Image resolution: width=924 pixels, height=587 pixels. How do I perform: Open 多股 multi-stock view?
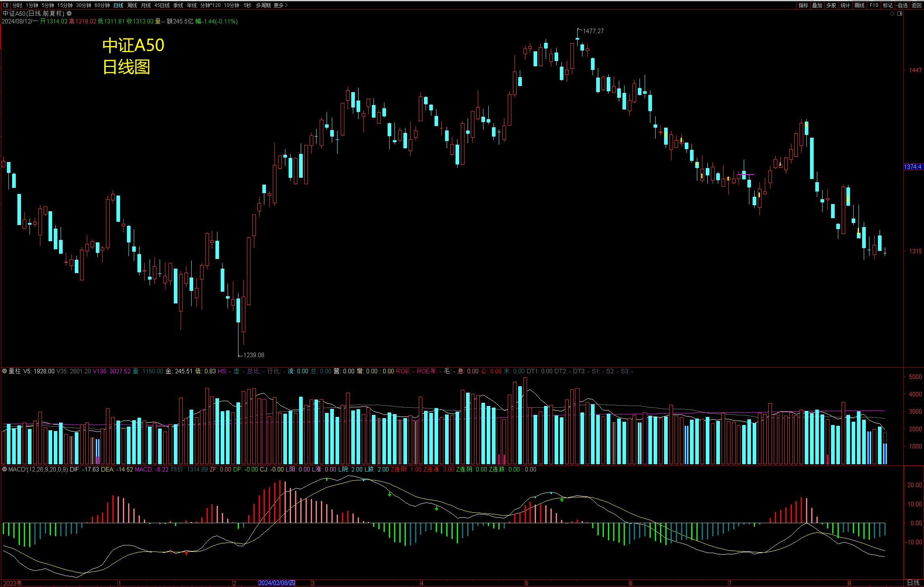coord(831,5)
